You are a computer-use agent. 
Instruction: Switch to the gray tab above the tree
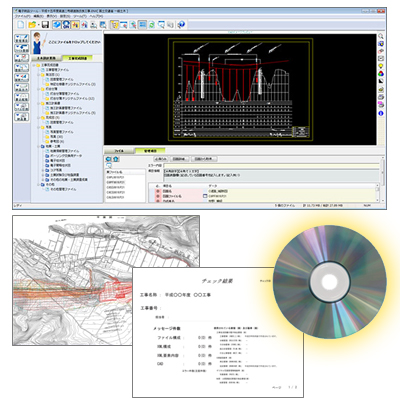tap(46, 58)
